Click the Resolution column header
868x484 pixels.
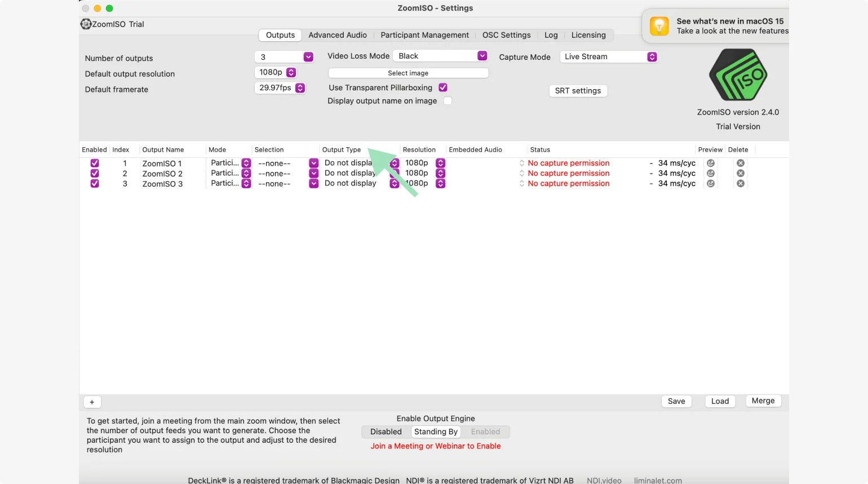[x=419, y=150]
